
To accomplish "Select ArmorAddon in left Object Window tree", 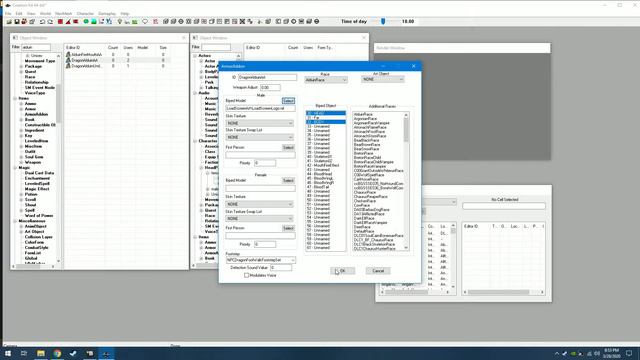I will 36,114.
